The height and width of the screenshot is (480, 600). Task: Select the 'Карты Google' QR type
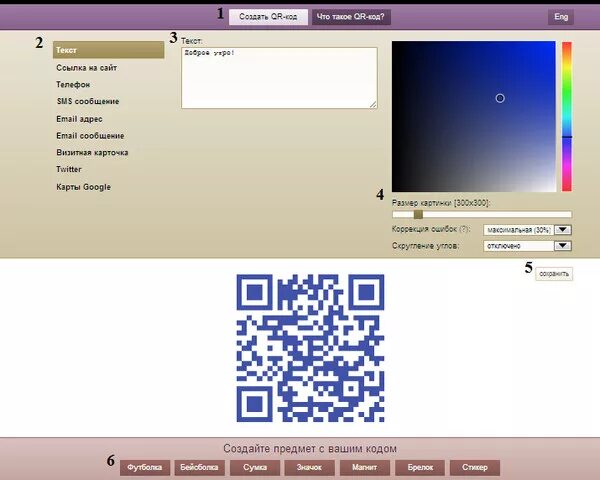pos(83,187)
